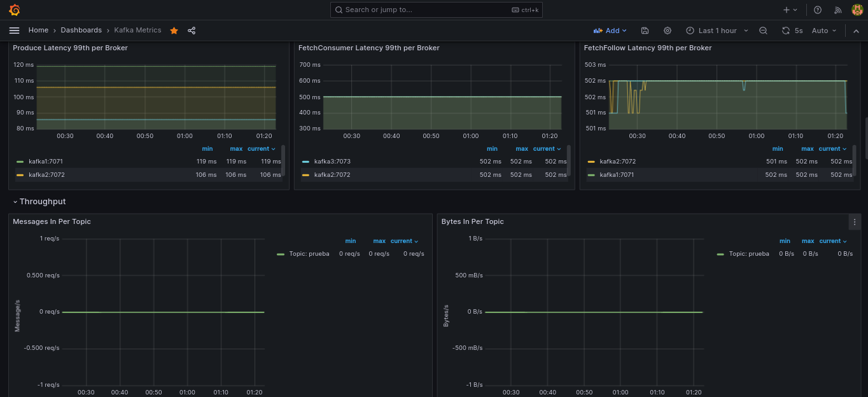This screenshot has height=397, width=868.
Task: Open the hamburger navigation menu
Action: [15, 31]
